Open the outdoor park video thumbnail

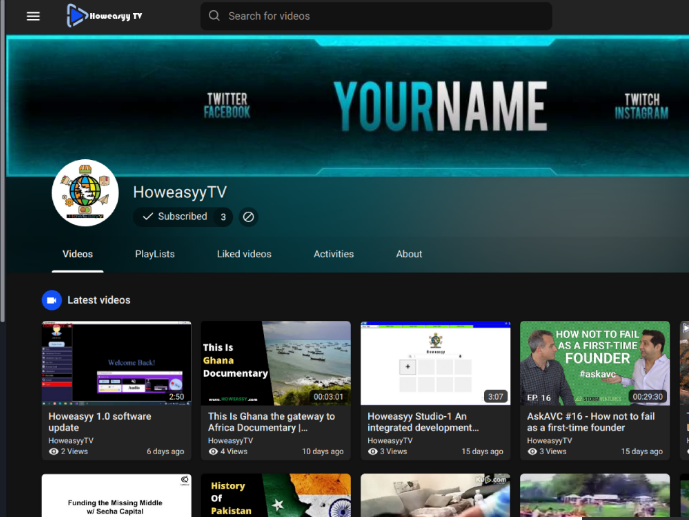pyautogui.click(x=595, y=495)
